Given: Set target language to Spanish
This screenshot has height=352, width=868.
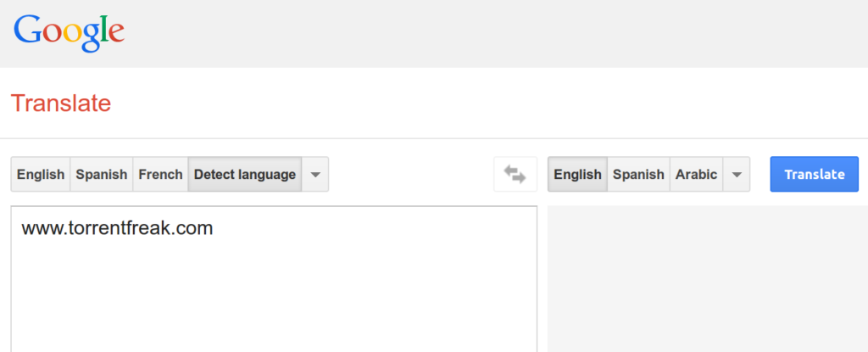Looking at the screenshot, I should coord(638,175).
